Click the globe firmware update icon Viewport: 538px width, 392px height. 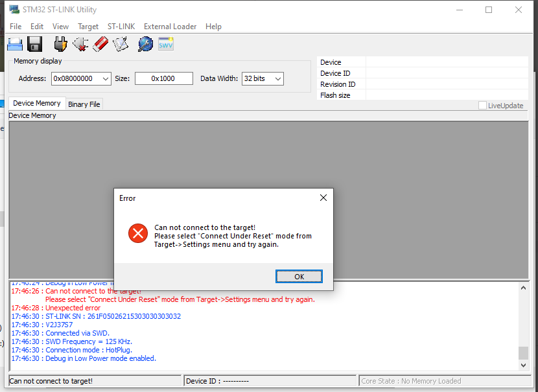145,44
